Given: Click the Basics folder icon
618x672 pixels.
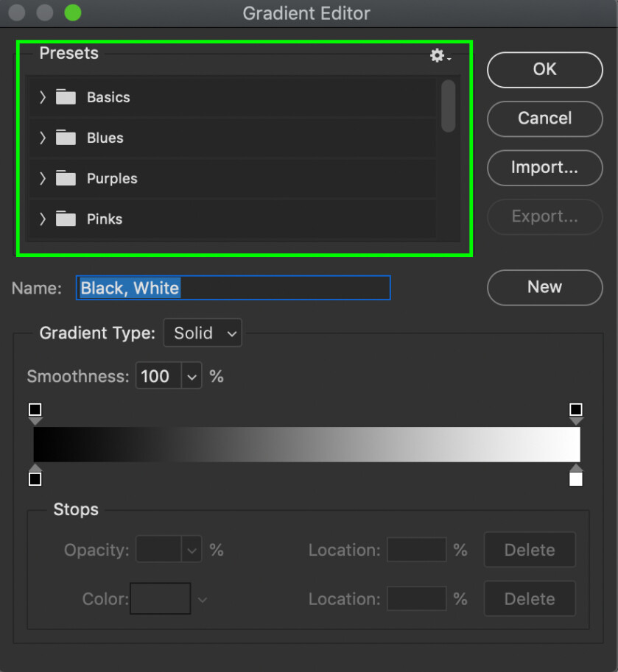Looking at the screenshot, I should pyautogui.click(x=66, y=96).
